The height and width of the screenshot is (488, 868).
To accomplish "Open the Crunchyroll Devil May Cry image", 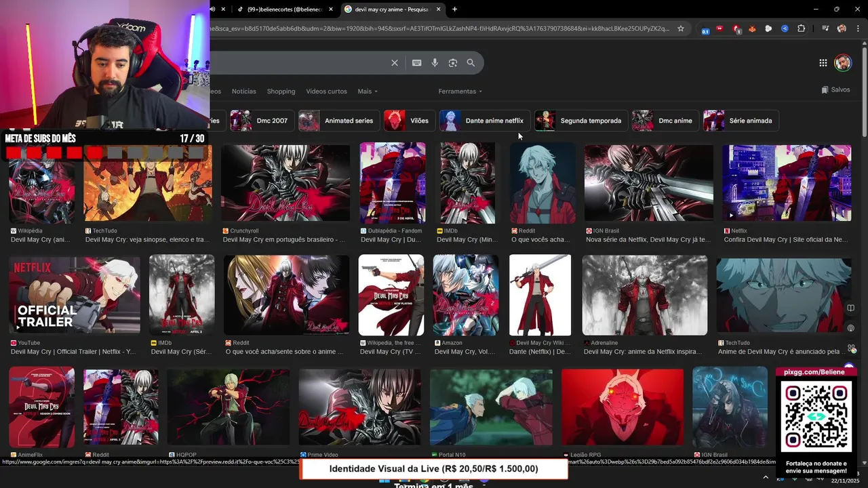I will pos(285,183).
